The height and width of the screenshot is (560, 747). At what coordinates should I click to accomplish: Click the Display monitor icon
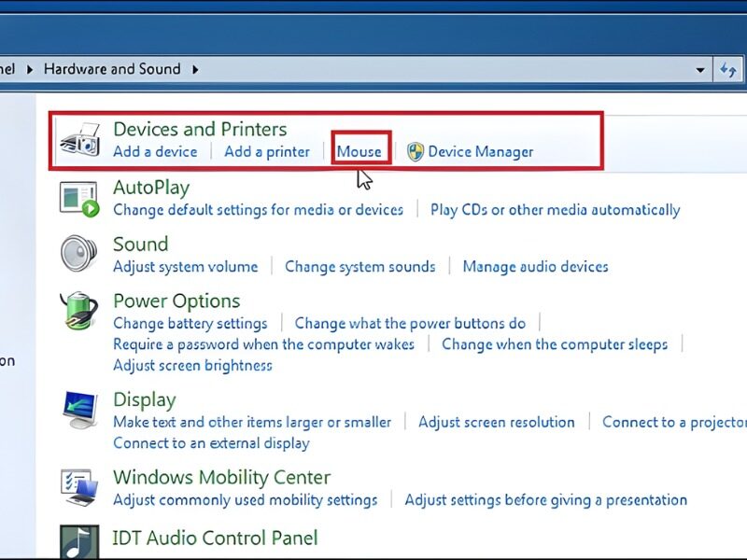(79, 410)
